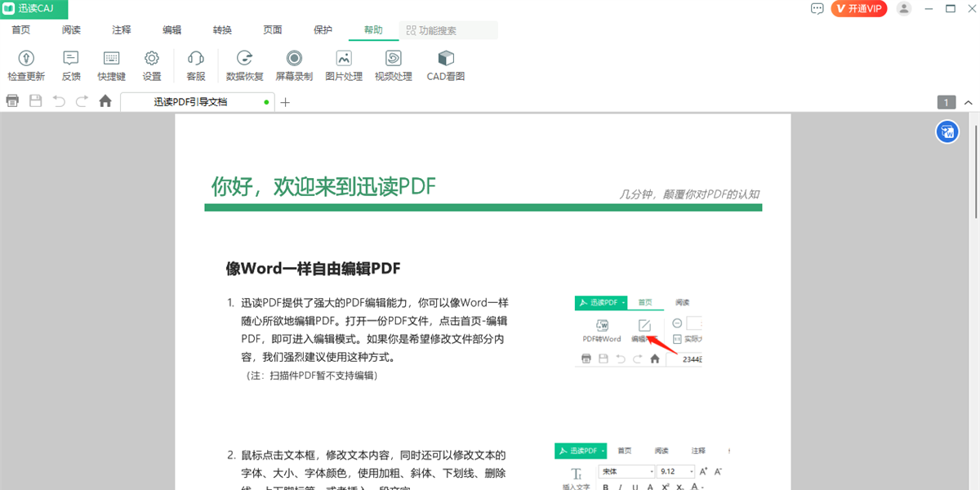980x490 pixels.
Task: Go to the home icon in quick toolbar
Action: pos(105,101)
